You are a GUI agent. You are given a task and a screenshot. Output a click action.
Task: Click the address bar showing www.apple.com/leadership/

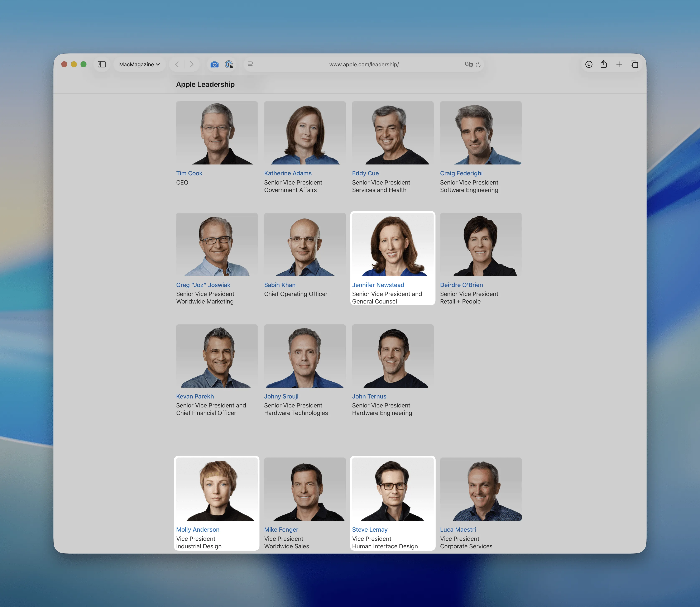pos(364,64)
